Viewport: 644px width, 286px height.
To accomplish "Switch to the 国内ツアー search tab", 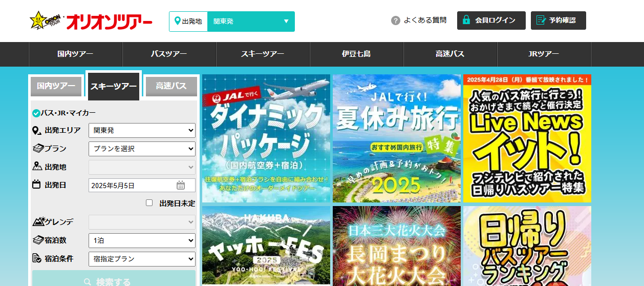I will 56,86.
